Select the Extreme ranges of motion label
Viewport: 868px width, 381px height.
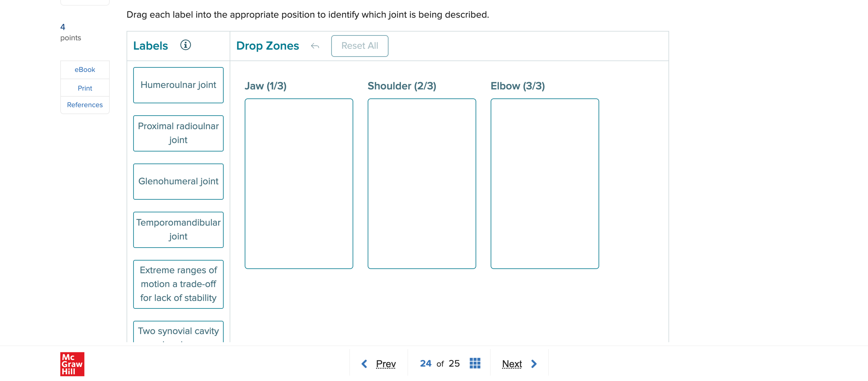[x=178, y=284]
